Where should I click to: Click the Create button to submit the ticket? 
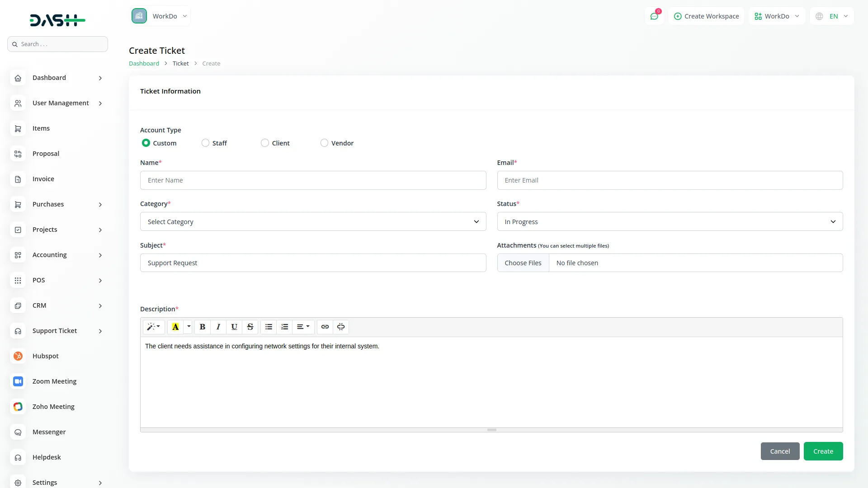[823, 451]
